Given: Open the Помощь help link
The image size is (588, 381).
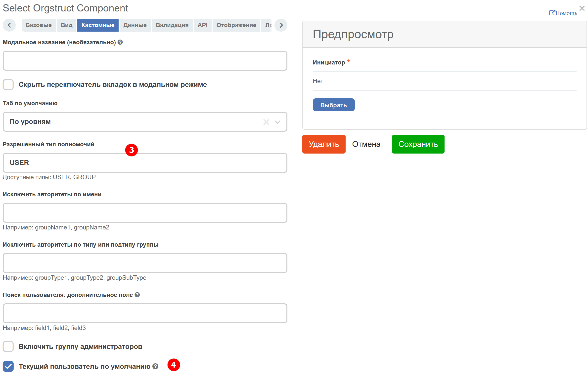Looking at the screenshot, I should click(563, 13).
